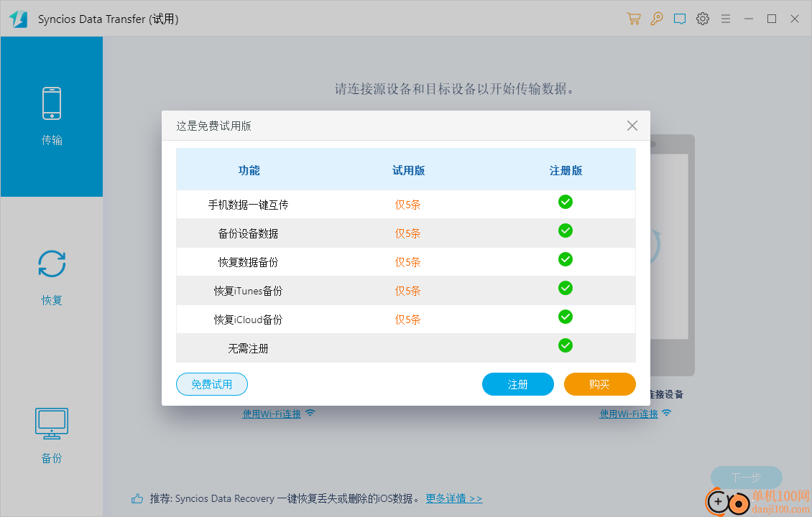Click the thumbs-up recommend icon
Viewport: 812px width, 517px height.
coord(137,498)
